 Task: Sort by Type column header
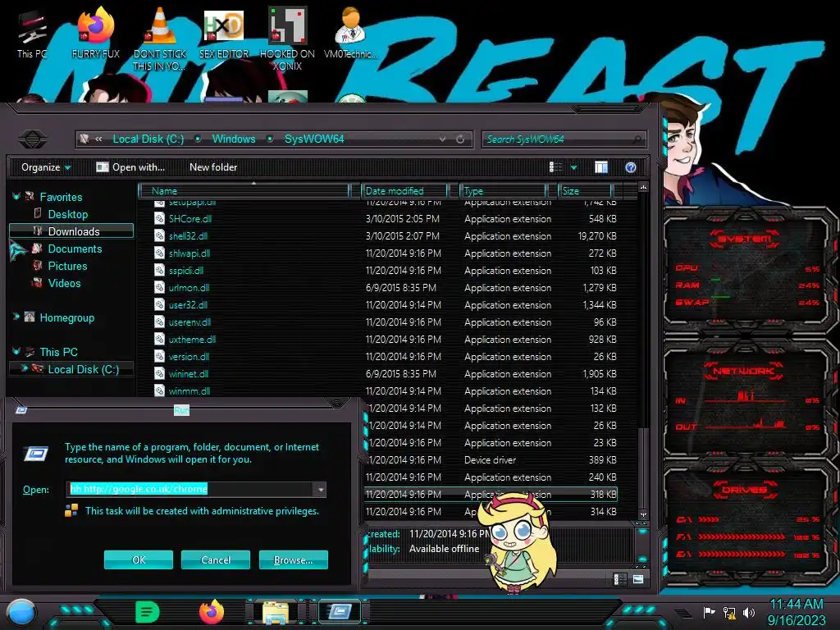[x=503, y=190]
